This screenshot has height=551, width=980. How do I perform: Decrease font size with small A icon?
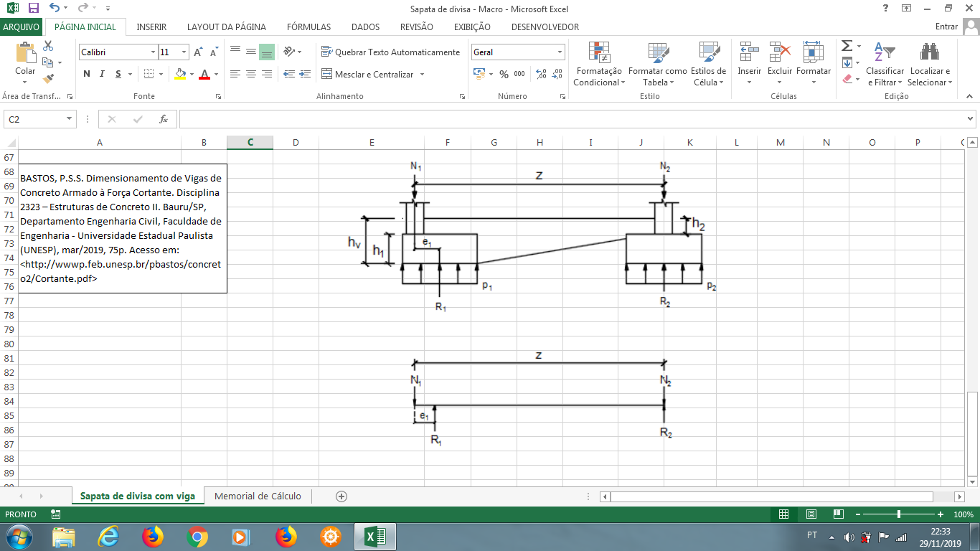coord(214,52)
